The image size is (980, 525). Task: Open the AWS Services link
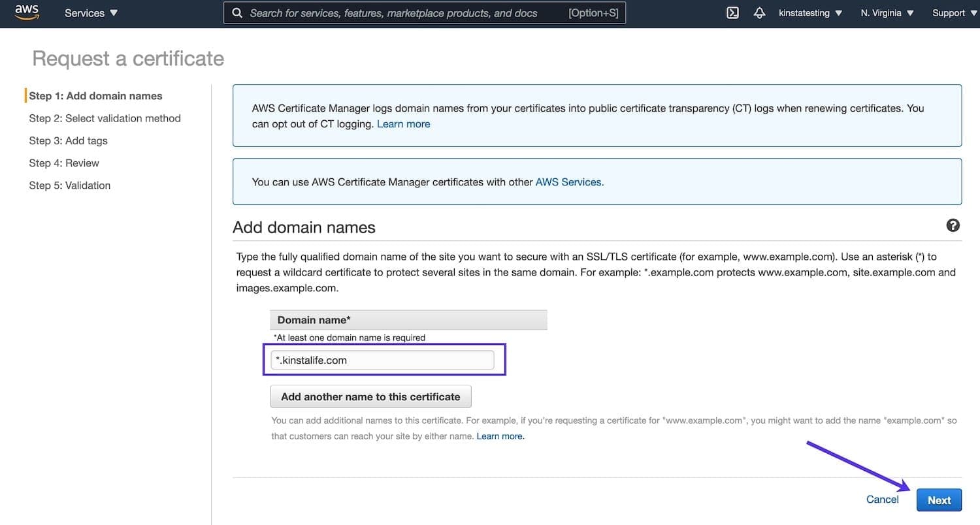(568, 182)
